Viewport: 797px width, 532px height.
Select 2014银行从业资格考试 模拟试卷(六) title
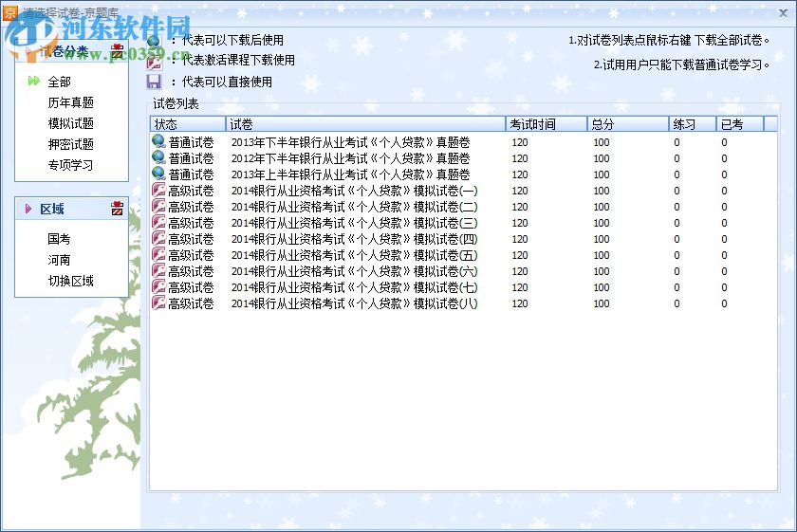coord(354,271)
